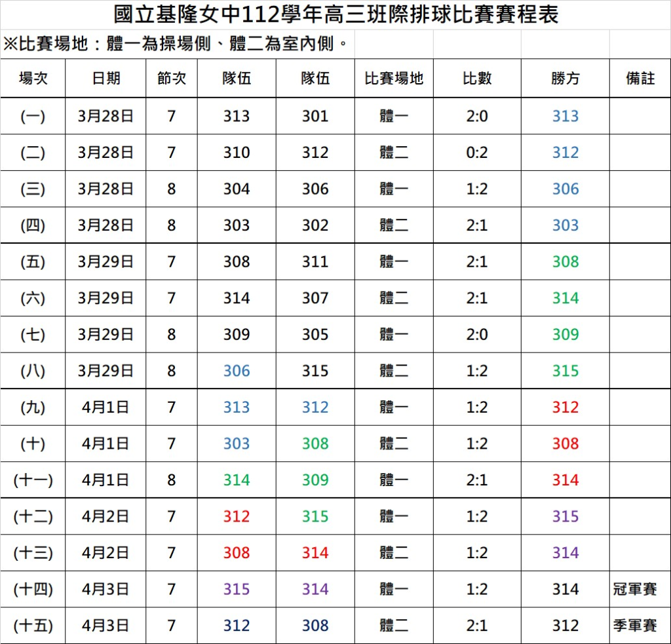Select match number cell (八)
671x644 pixels.
33,371
